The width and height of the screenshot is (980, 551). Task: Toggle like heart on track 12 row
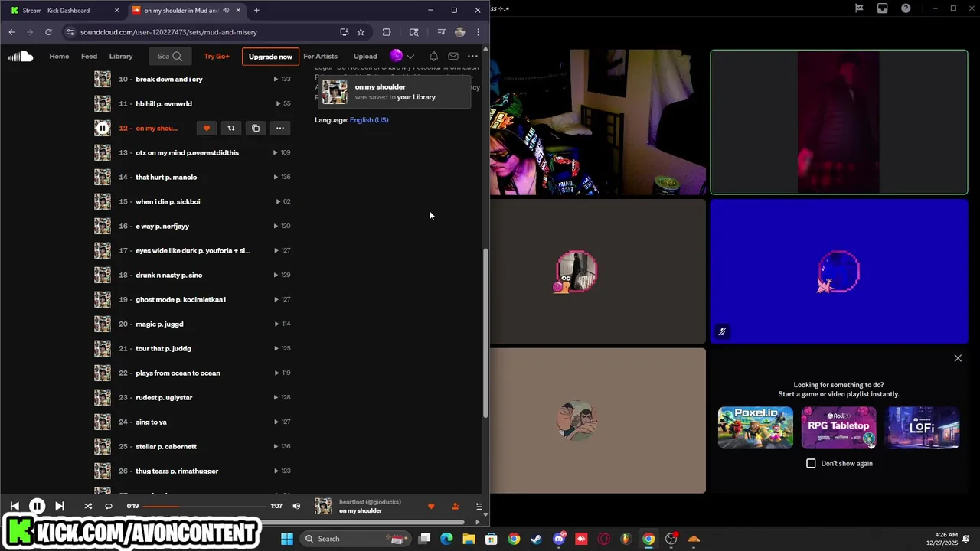[206, 128]
